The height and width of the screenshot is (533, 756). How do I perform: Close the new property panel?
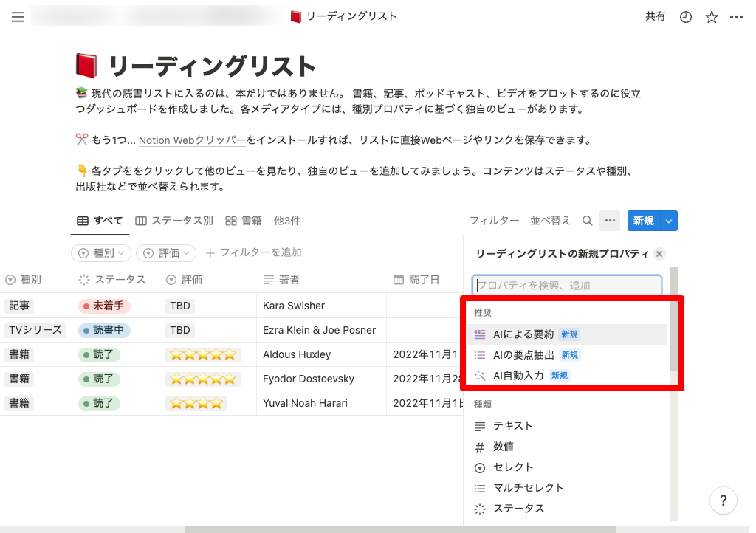coord(659,254)
